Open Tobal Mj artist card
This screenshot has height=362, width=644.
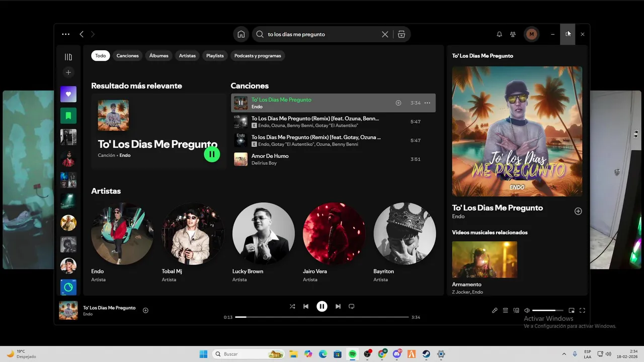(193, 243)
